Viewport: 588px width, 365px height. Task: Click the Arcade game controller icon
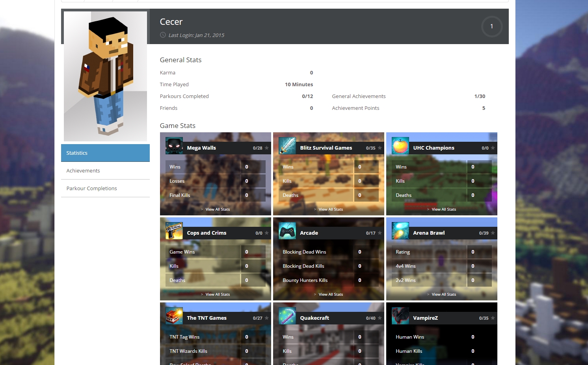click(287, 231)
